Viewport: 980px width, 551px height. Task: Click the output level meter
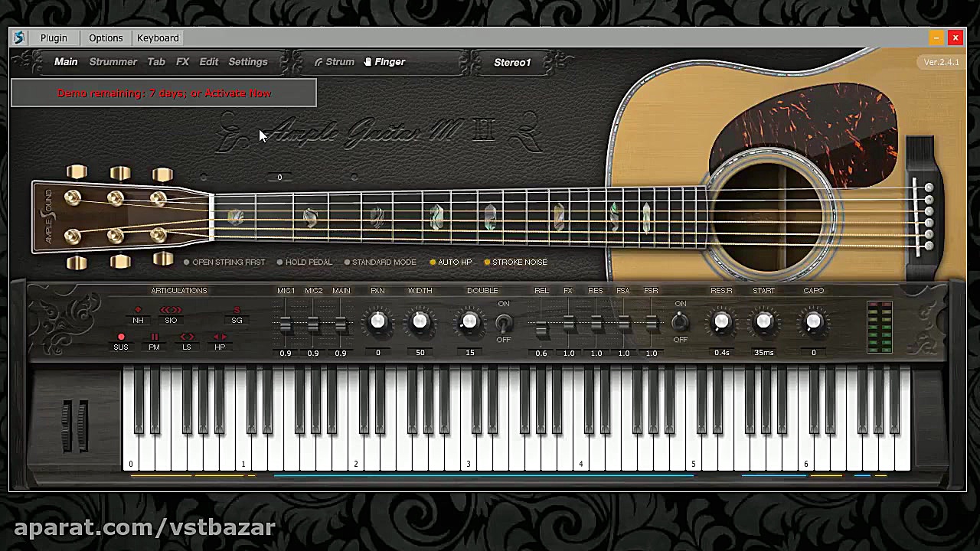click(x=880, y=328)
